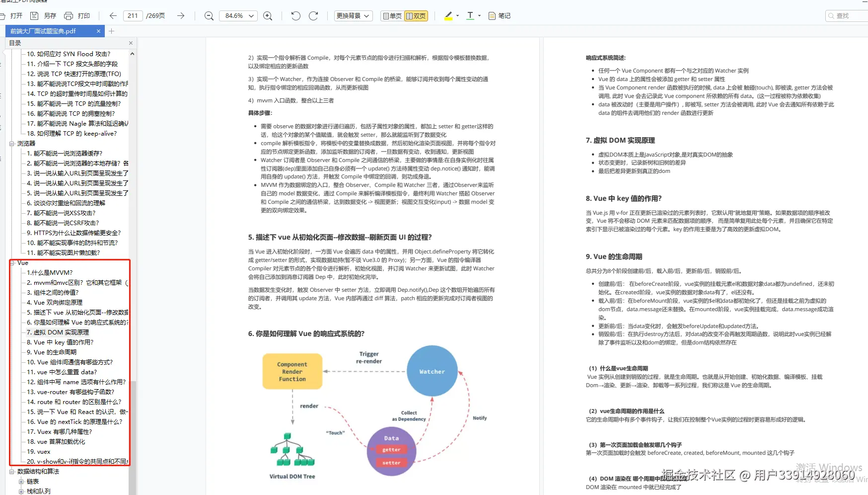This screenshot has height=495, width=868.
Task: Open the 更换背景 background dropdown
Action: tap(354, 16)
